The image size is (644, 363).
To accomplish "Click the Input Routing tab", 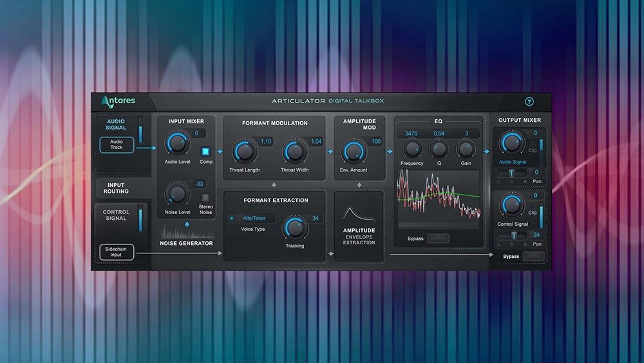I will tap(116, 188).
